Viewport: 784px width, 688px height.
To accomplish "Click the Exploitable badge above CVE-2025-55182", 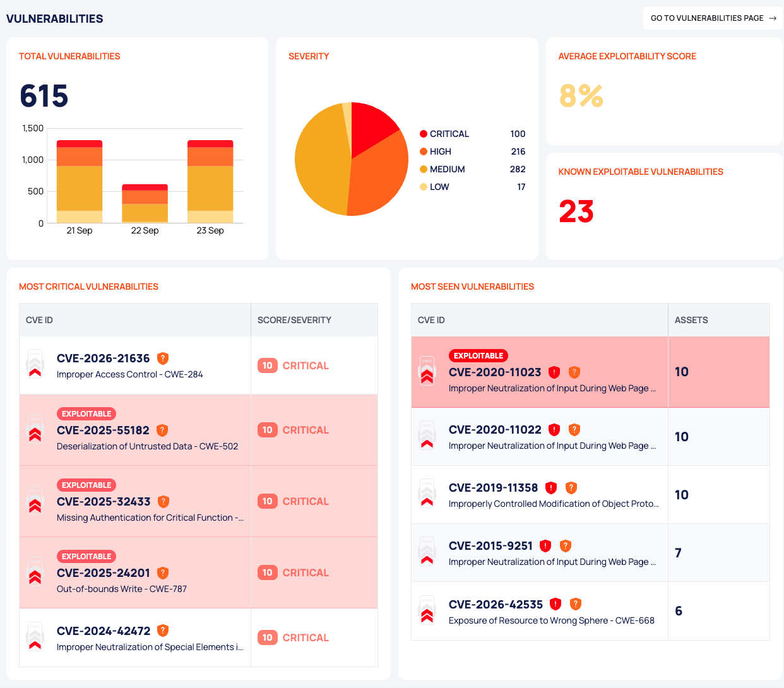I will point(86,414).
